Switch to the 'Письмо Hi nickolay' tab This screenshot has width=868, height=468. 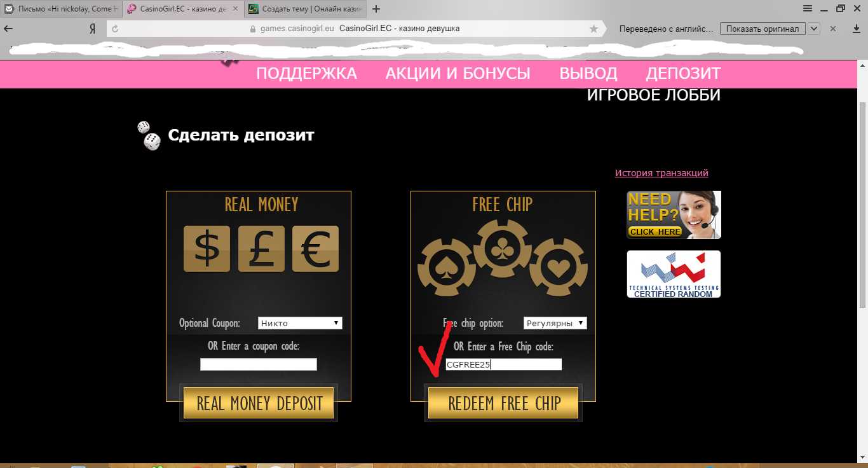pos(60,9)
